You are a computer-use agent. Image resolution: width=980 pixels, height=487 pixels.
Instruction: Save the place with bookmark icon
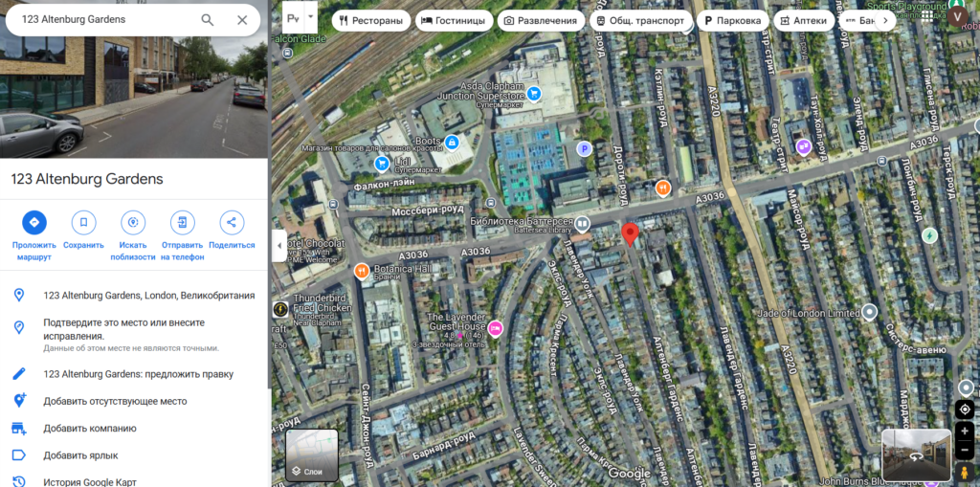click(84, 222)
